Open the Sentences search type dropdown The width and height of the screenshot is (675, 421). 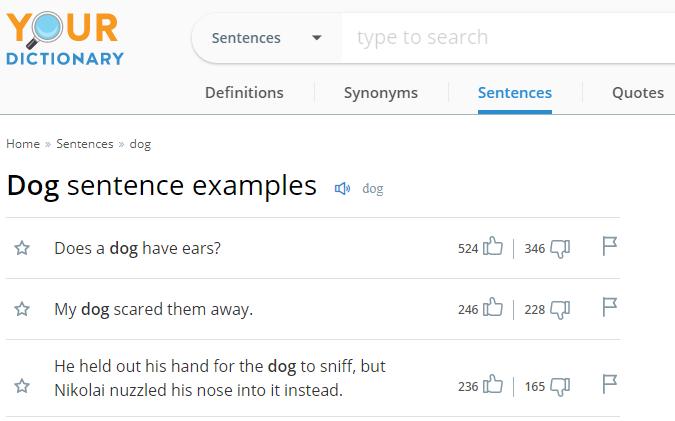click(x=266, y=38)
